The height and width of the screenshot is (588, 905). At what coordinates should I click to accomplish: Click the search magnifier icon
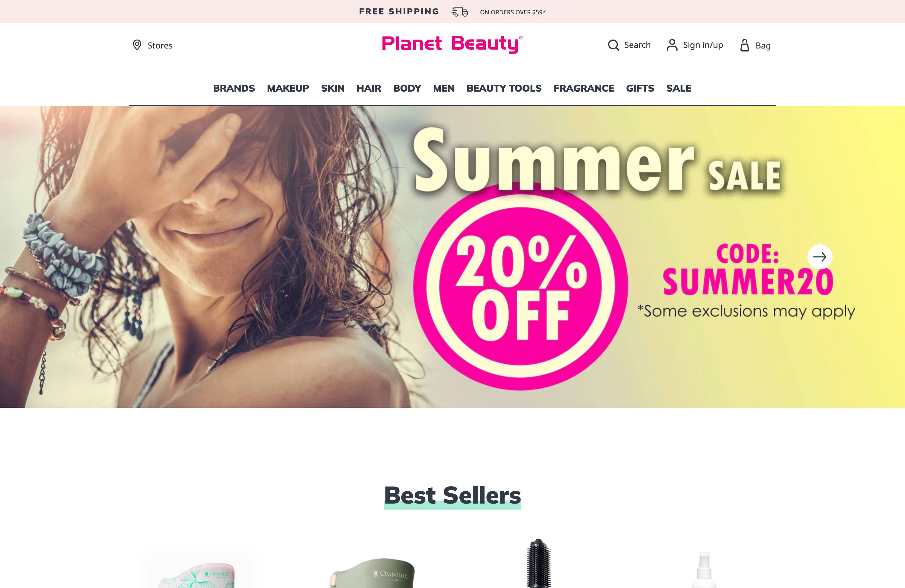(x=613, y=45)
